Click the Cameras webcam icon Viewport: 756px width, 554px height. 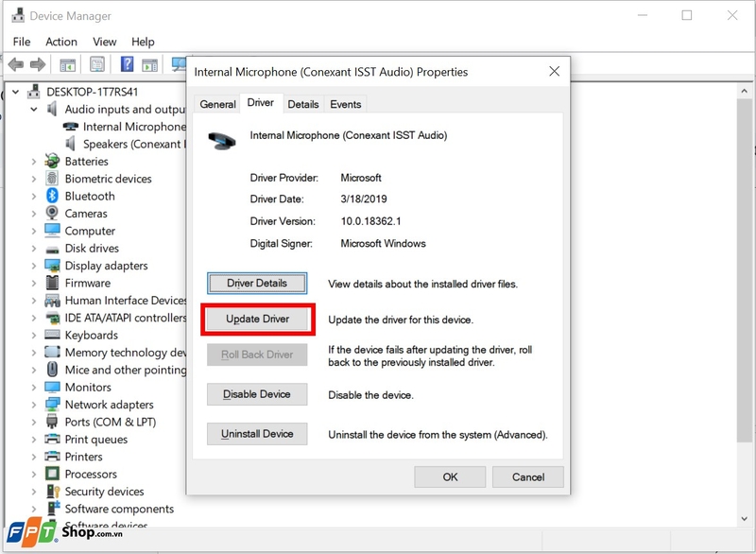(x=52, y=213)
